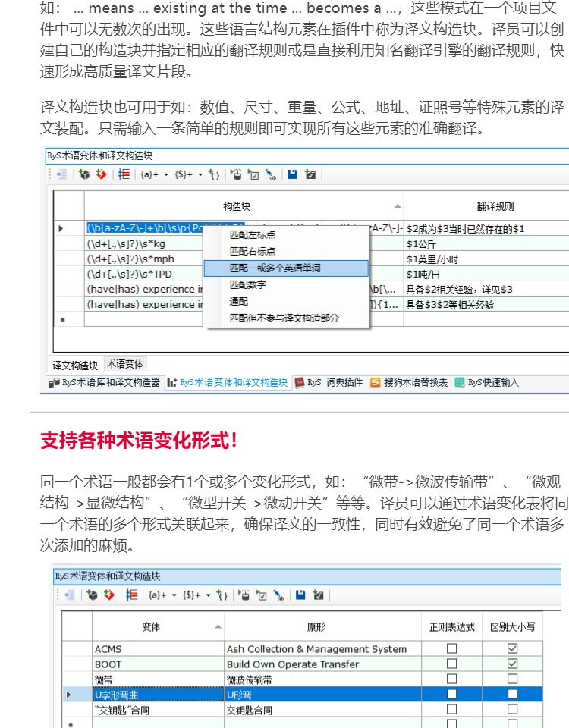The width and height of the screenshot is (569, 728).
Task: Click {$}+ button in lower term variant toolbar
Action: [192, 595]
